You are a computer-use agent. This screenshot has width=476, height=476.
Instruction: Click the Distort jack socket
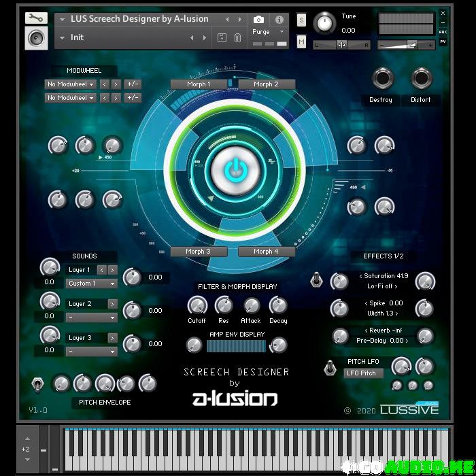pos(422,78)
